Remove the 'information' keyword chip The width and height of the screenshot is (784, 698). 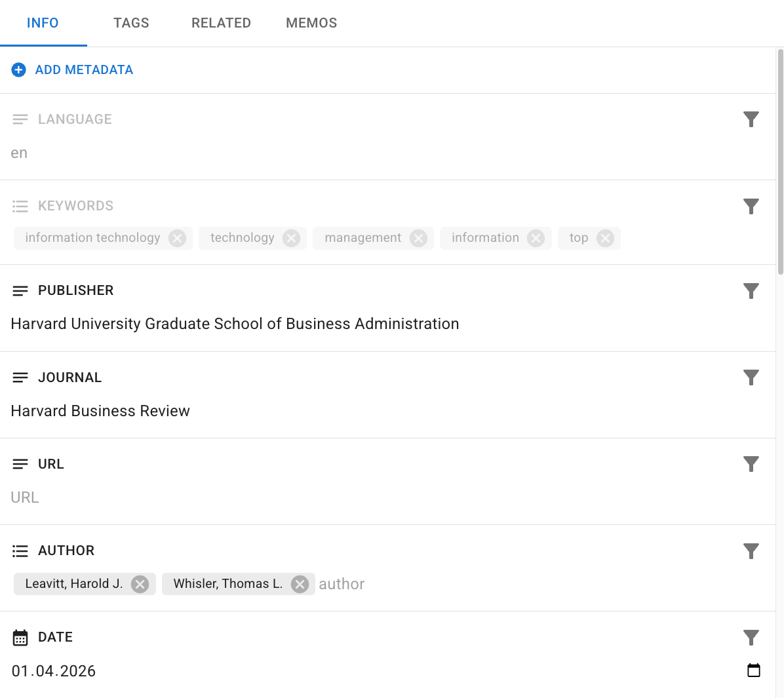tap(536, 239)
